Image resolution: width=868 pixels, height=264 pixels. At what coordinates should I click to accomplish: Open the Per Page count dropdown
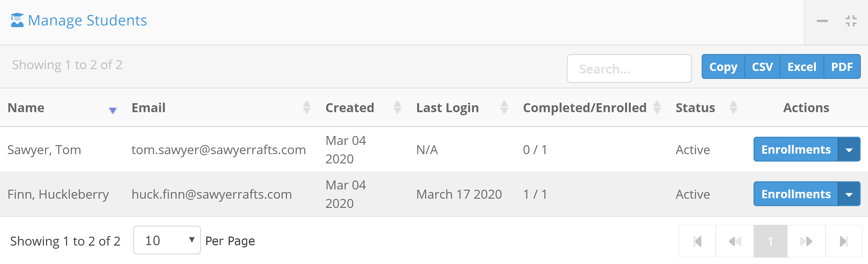[x=167, y=240]
